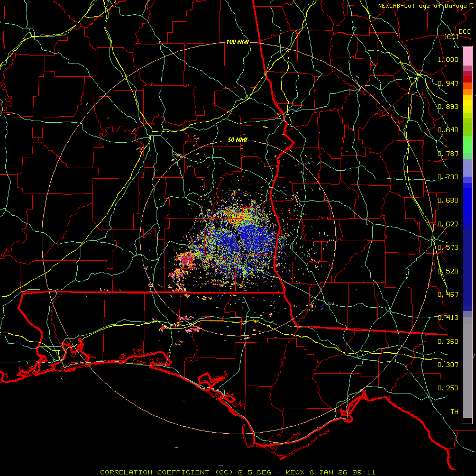Click the 1.000 scale value
Screen dimensions: 476x476
click(x=448, y=59)
